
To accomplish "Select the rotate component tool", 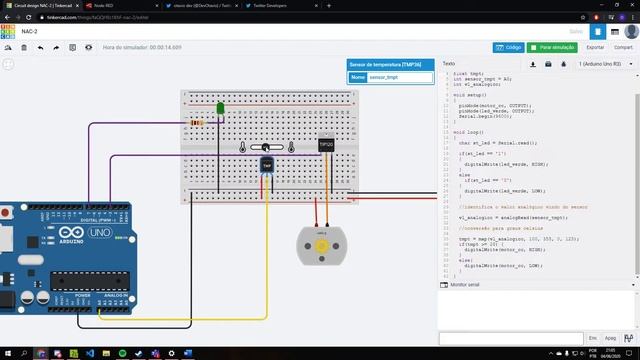I will (x=8, y=48).
